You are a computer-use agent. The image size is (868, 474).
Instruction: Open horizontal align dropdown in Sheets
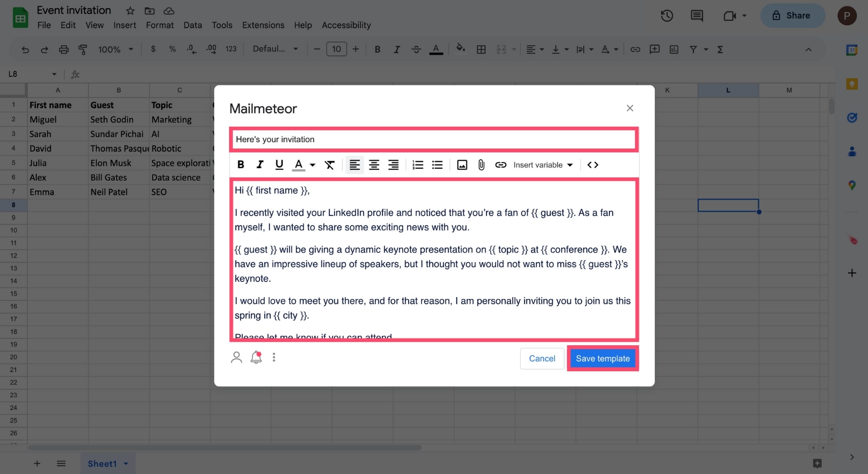pos(535,49)
